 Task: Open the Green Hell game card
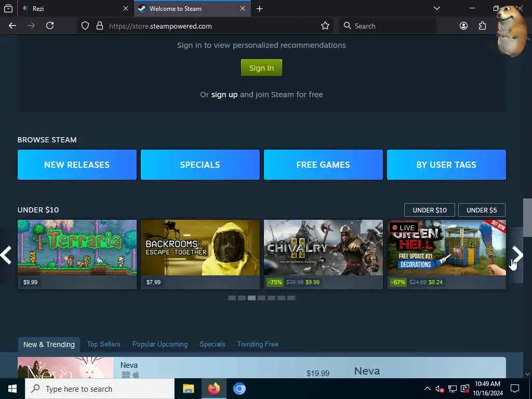tap(446, 255)
